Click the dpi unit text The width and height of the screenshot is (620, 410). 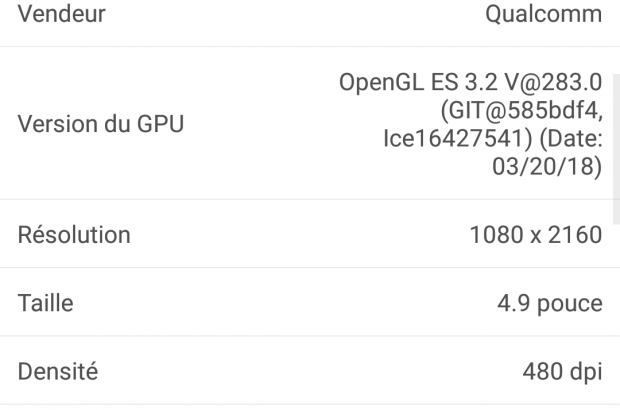(587, 372)
